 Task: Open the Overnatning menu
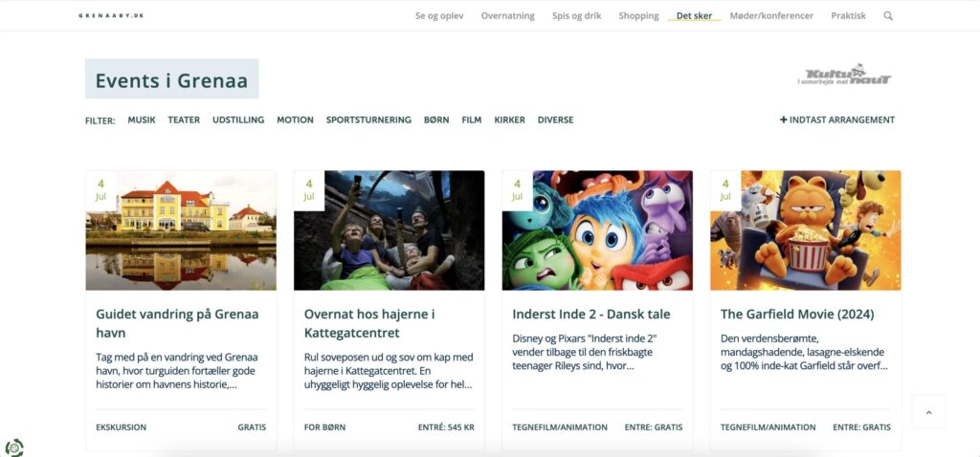[x=507, y=16]
